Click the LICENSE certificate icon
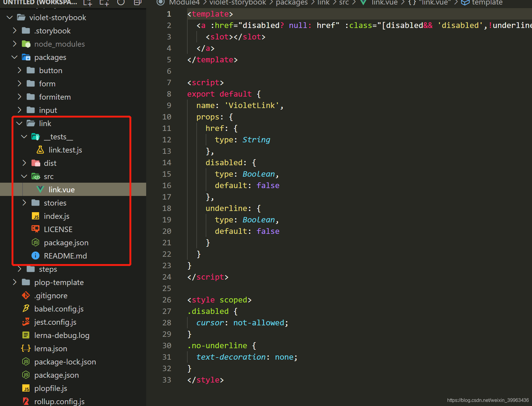Screen dimensions: 532x406 tap(35, 229)
